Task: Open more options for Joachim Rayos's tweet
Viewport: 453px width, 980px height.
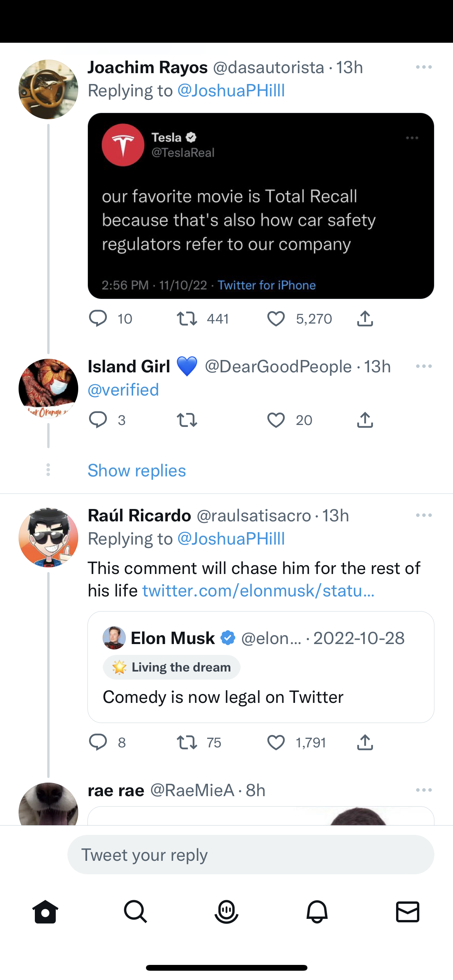Action: 424,67
